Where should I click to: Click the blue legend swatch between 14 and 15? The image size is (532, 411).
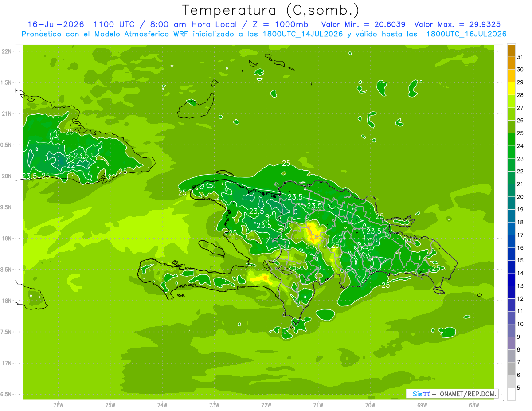click(x=511, y=266)
